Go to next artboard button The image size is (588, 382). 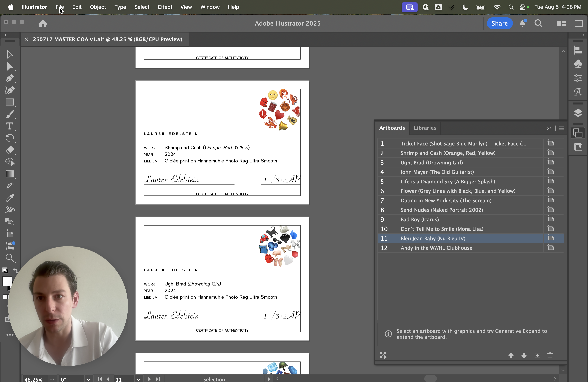[149, 379]
